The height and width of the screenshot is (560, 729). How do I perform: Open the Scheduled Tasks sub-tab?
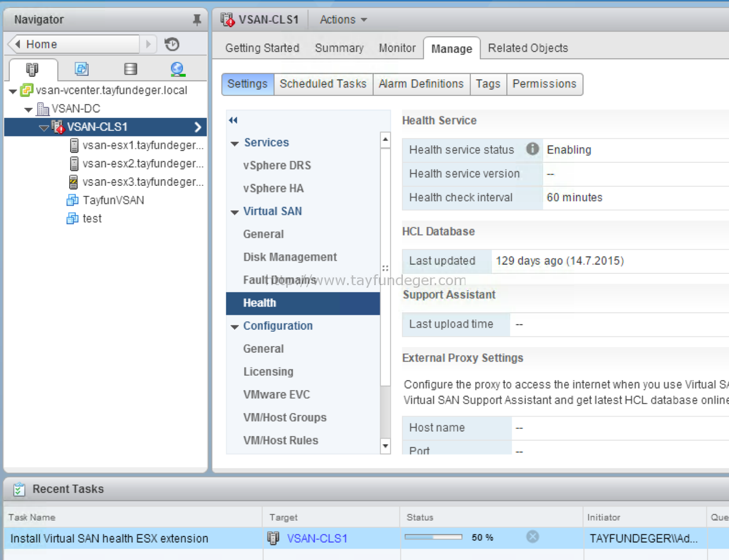pos(323,84)
